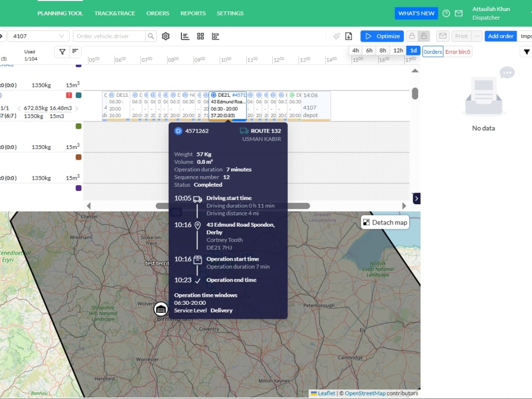Image resolution: width=532 pixels, height=399 pixels.
Task: Click the depot warehouse marker on map
Action: (x=161, y=309)
